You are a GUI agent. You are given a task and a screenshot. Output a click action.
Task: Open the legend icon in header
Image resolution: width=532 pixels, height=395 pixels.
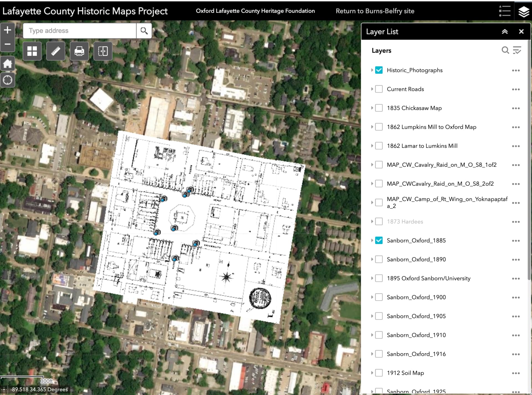[505, 11]
